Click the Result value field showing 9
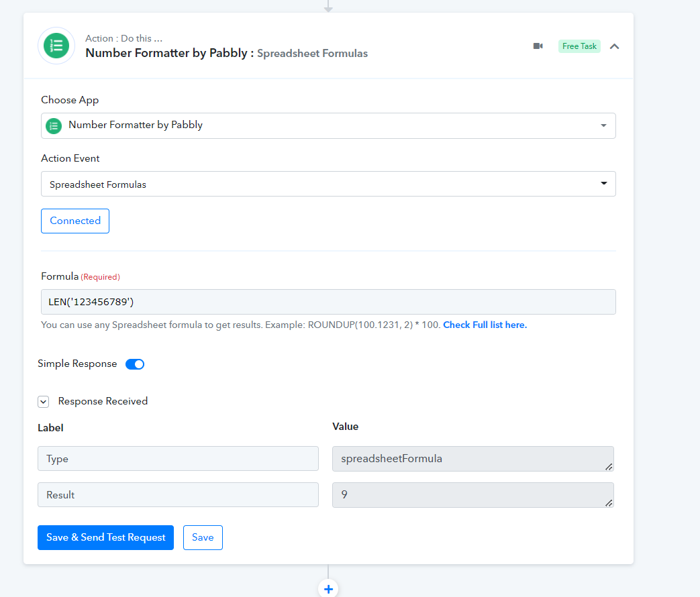700x597 pixels. point(472,495)
